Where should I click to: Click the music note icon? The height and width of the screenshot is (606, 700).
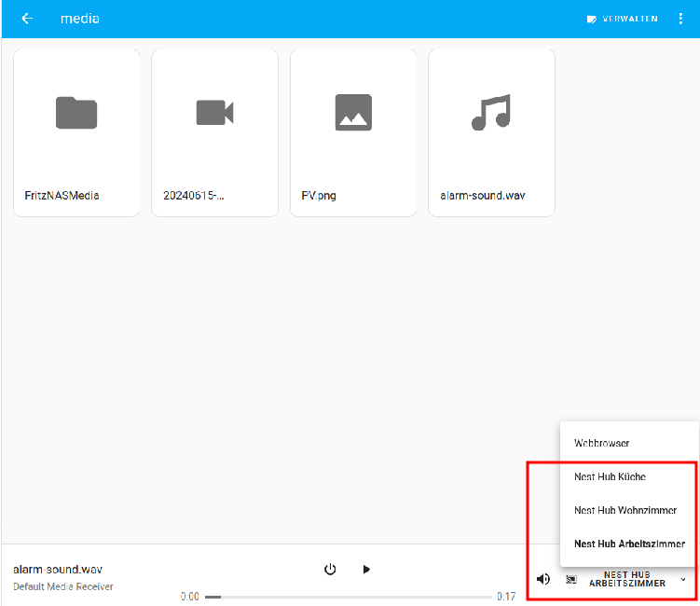[491, 113]
